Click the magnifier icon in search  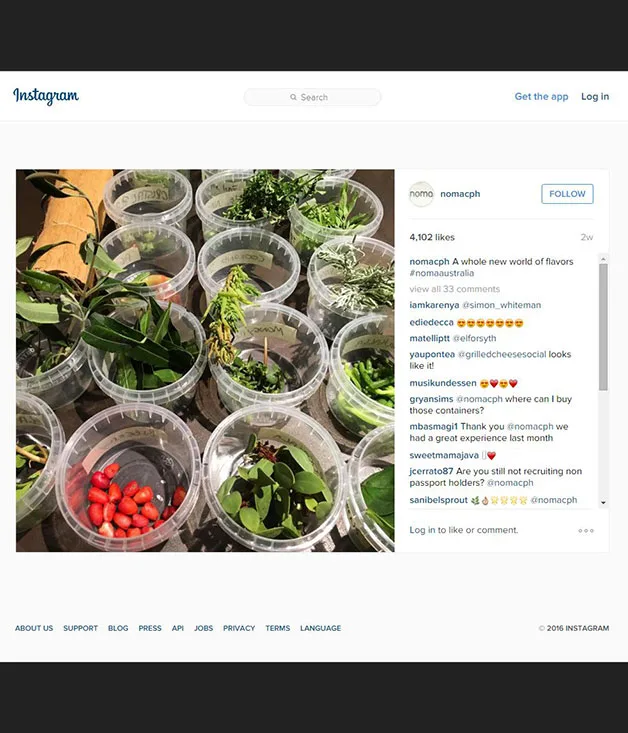pos(293,97)
